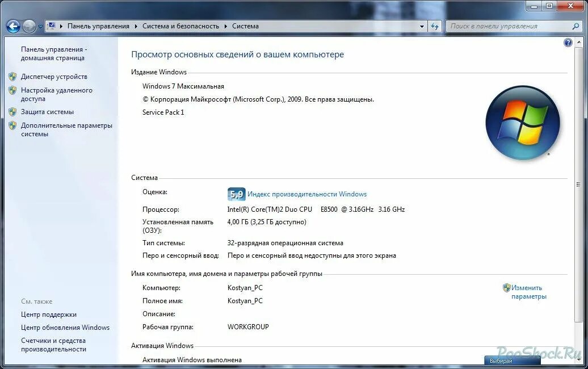This screenshot has width=588, height=369.
Task: Open recent pages dropdown next to navigation arrows
Action: click(40, 27)
